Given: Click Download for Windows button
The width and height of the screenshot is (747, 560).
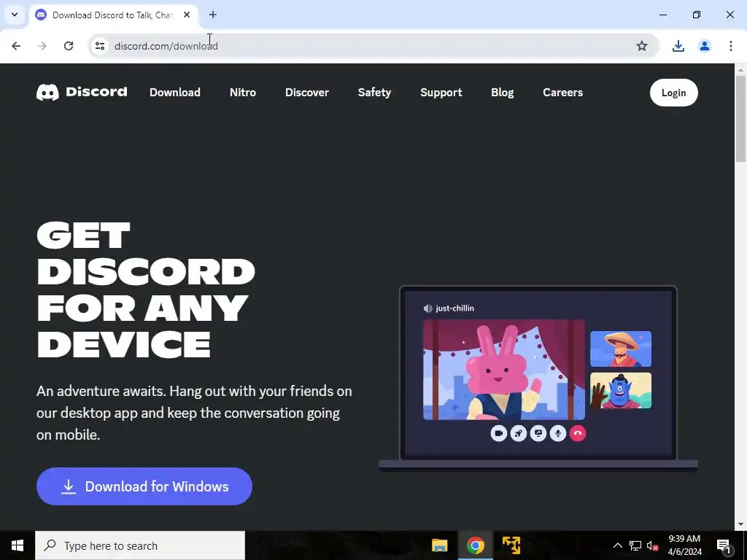Looking at the screenshot, I should [x=144, y=486].
